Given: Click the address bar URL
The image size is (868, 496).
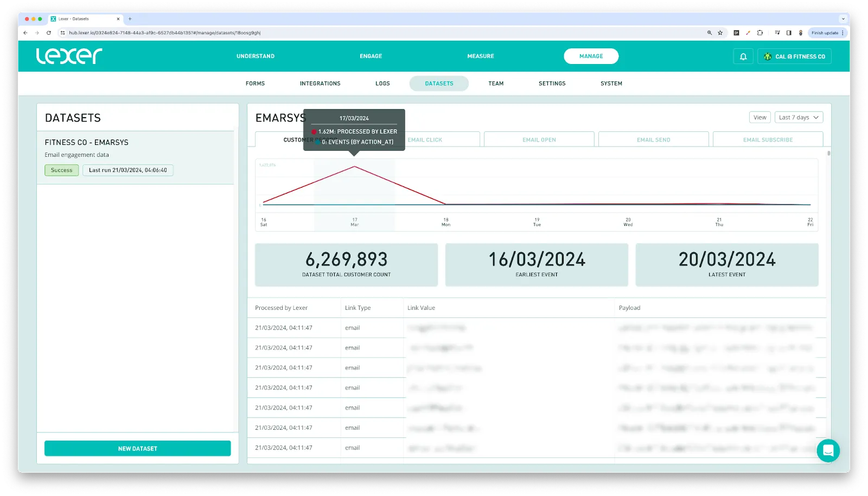Looking at the screenshot, I should [x=164, y=33].
